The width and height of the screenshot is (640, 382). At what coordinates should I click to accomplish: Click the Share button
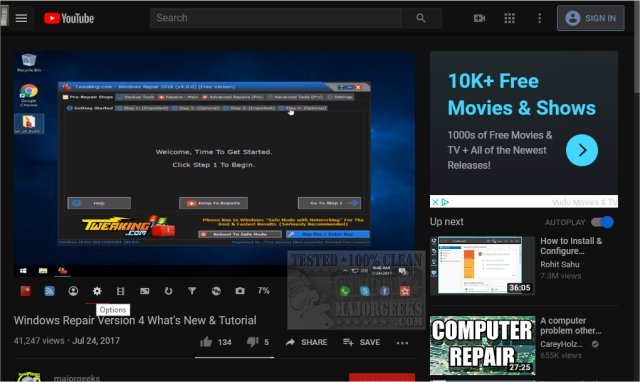click(307, 342)
